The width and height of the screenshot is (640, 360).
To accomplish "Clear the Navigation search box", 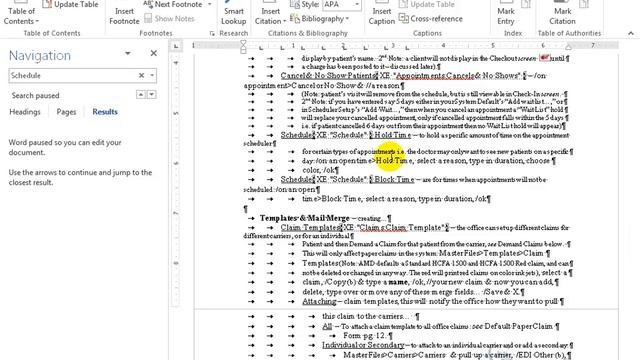I will [x=141, y=76].
